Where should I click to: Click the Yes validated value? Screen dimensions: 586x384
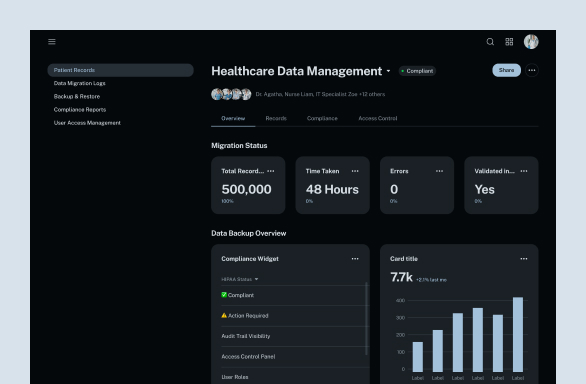tap(484, 190)
